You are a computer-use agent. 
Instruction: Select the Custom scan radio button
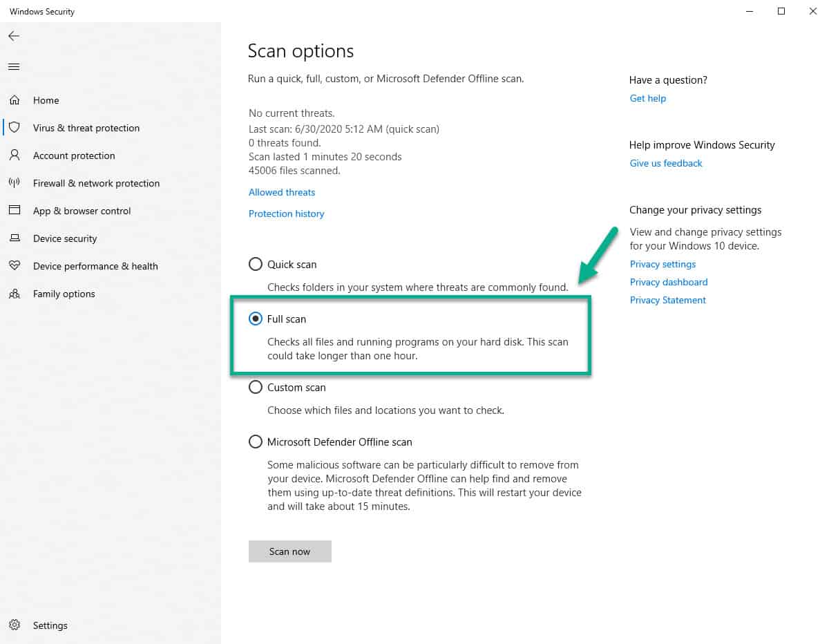click(256, 387)
